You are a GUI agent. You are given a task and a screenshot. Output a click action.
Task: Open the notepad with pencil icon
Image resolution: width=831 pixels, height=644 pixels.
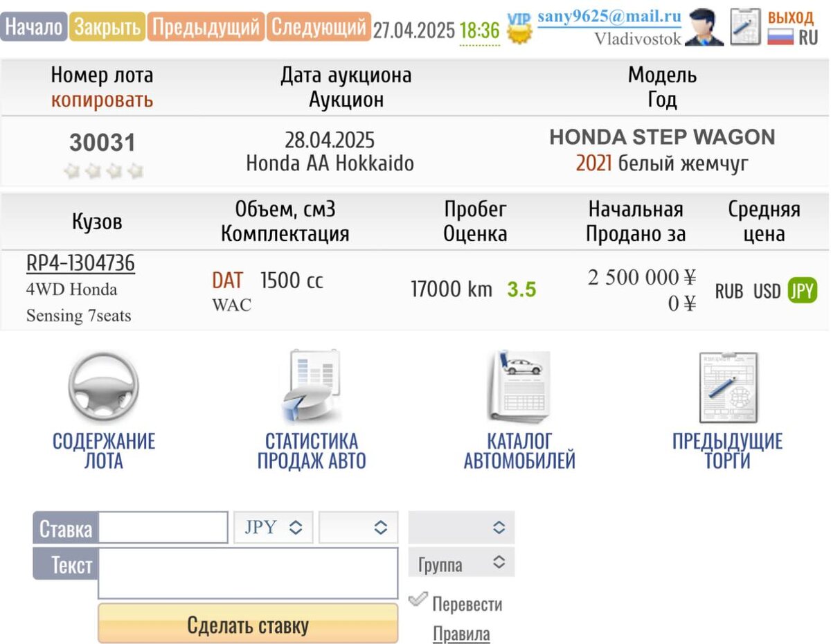click(x=746, y=27)
